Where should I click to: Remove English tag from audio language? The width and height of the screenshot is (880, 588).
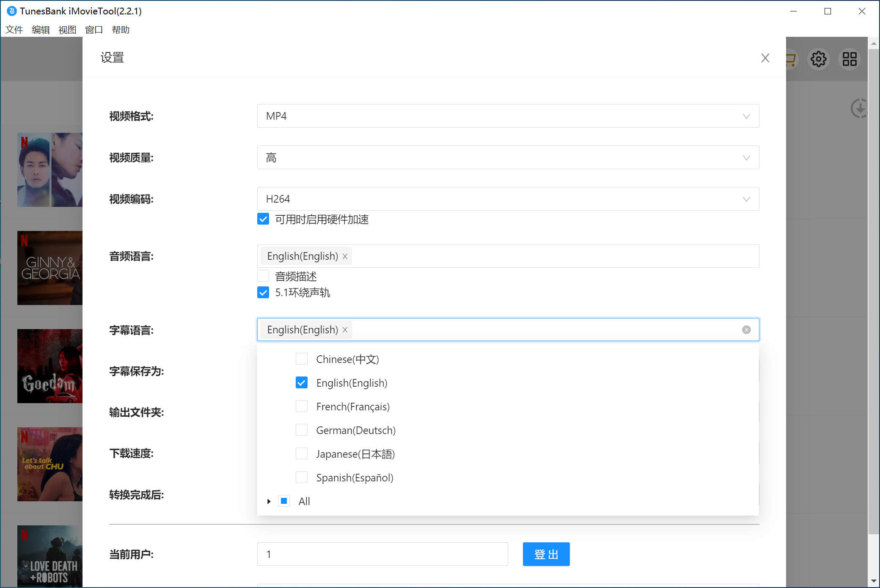[345, 256]
